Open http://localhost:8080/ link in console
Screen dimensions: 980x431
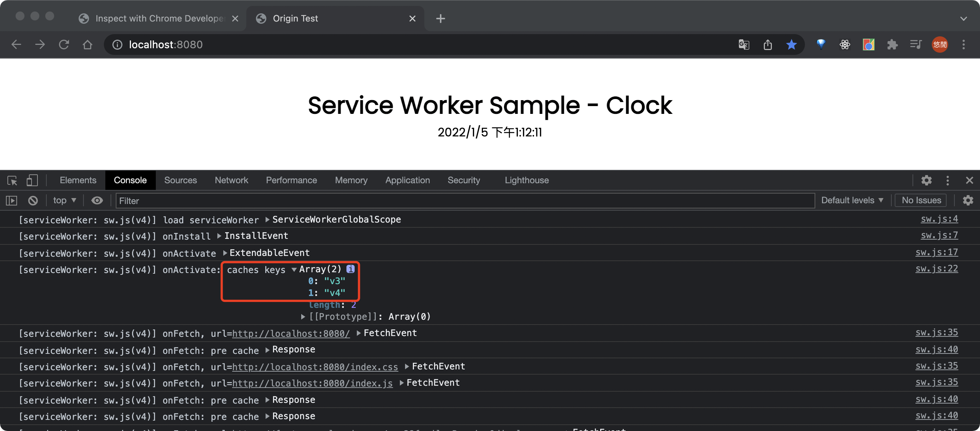(291, 333)
